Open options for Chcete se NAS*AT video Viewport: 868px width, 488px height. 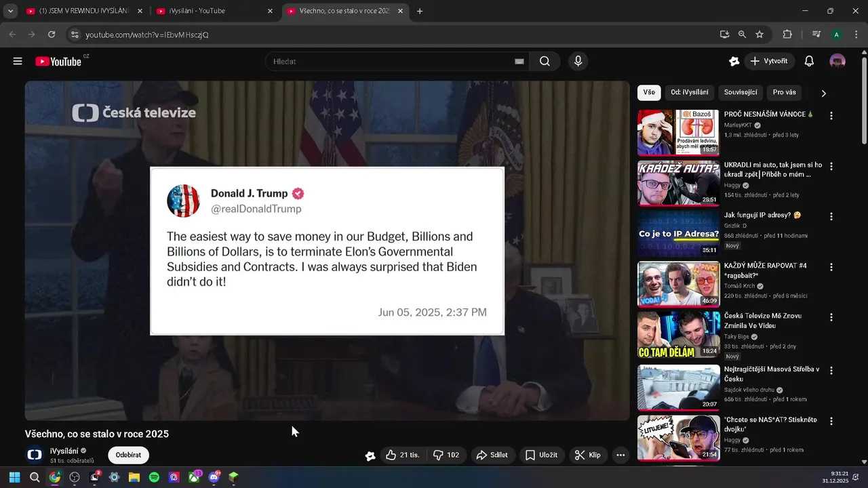coord(831,421)
